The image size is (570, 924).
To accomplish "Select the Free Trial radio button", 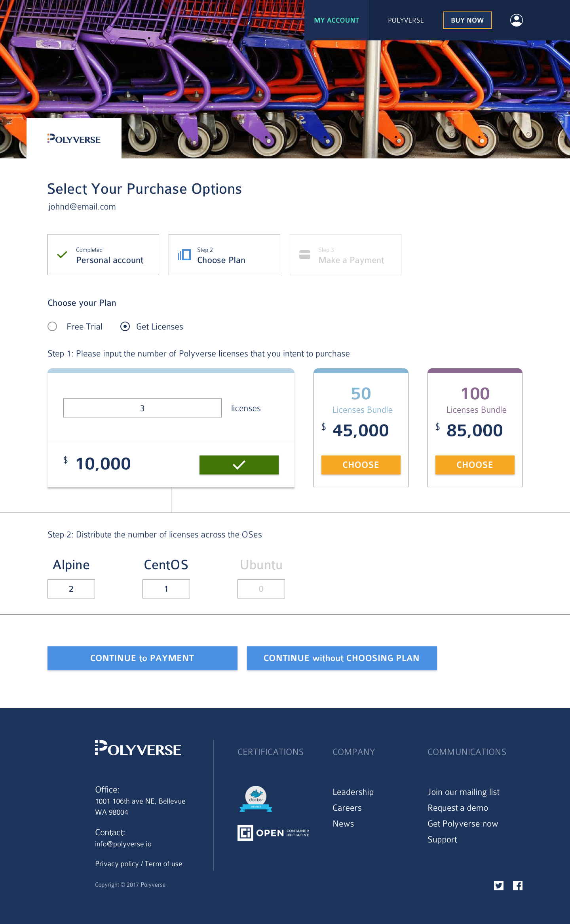I will pos(52,326).
